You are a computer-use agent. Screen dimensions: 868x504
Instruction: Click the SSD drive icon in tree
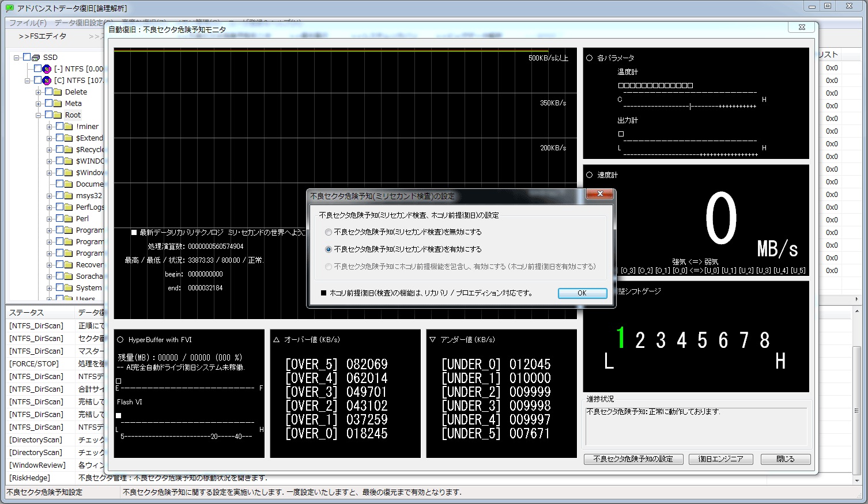point(36,58)
